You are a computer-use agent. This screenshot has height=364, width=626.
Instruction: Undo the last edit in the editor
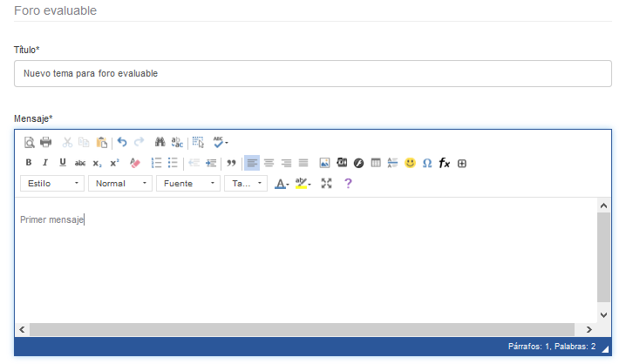pyautogui.click(x=122, y=142)
